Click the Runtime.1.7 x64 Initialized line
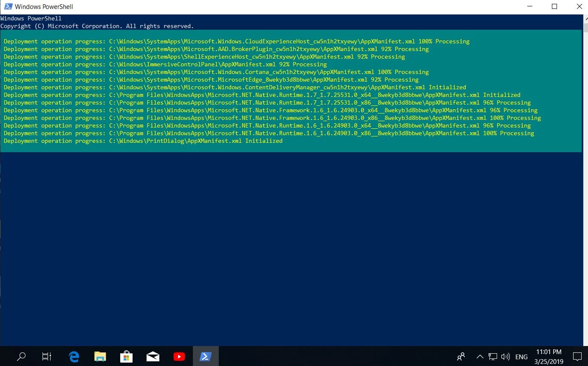 (x=262, y=95)
